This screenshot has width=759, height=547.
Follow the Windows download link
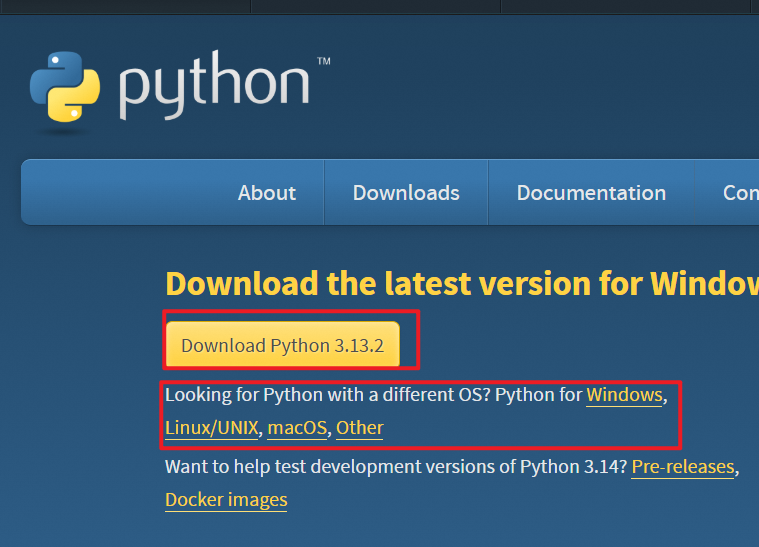click(624, 395)
